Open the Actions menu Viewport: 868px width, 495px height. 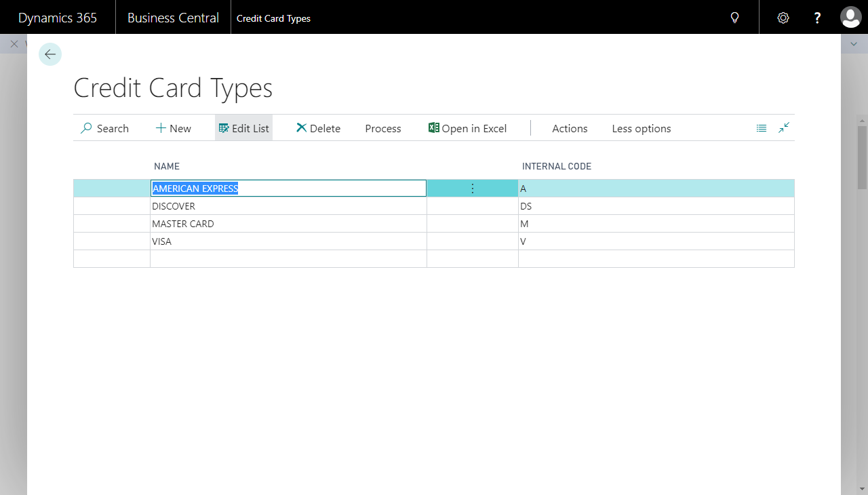click(x=570, y=128)
